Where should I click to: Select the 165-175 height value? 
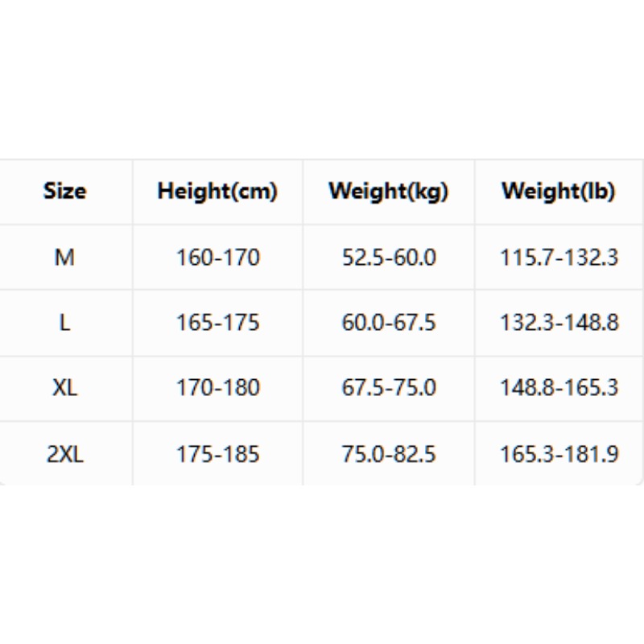click(x=218, y=323)
